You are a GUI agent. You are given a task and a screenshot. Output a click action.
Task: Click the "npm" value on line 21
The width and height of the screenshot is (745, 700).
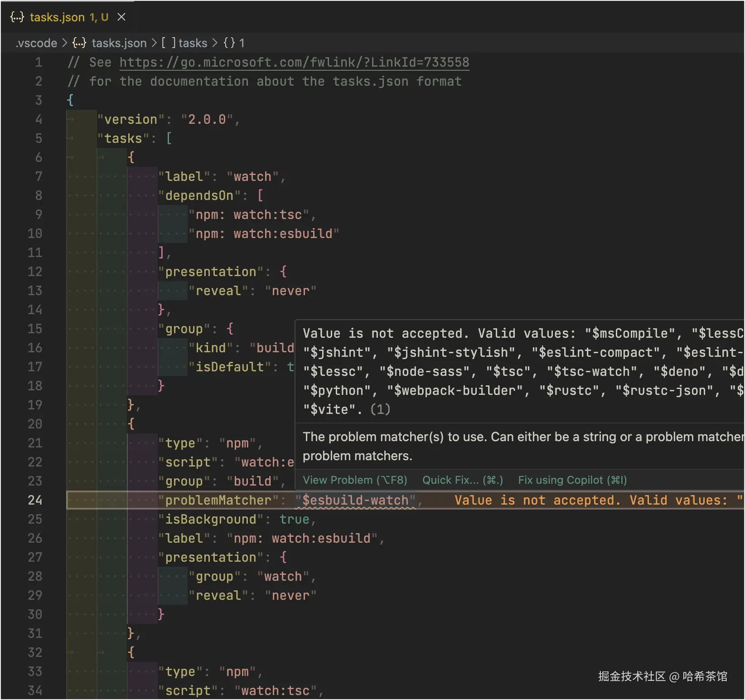(237, 443)
